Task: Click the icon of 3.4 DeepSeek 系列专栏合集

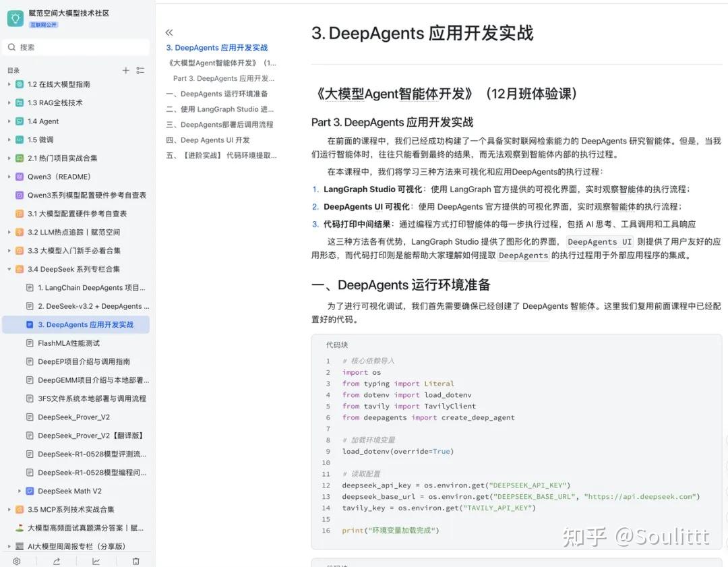Action: [x=20, y=269]
